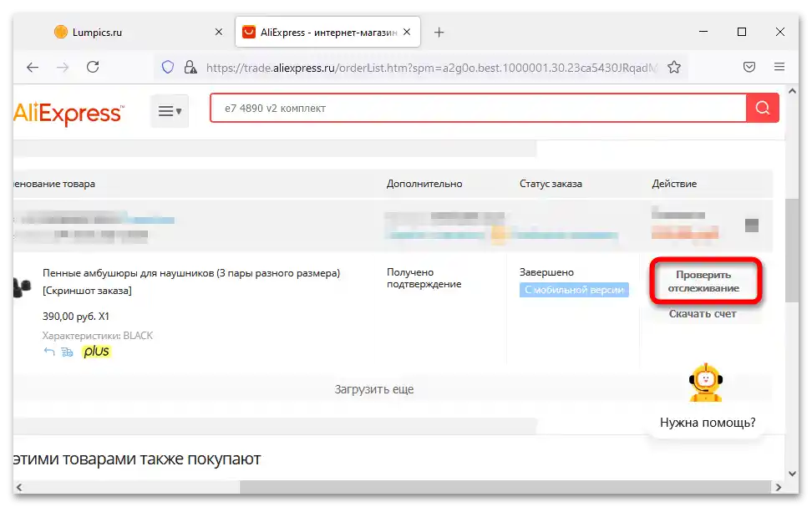The height and width of the screenshot is (507, 812).
Task: Click the return arrow icon under product
Action: (x=48, y=352)
